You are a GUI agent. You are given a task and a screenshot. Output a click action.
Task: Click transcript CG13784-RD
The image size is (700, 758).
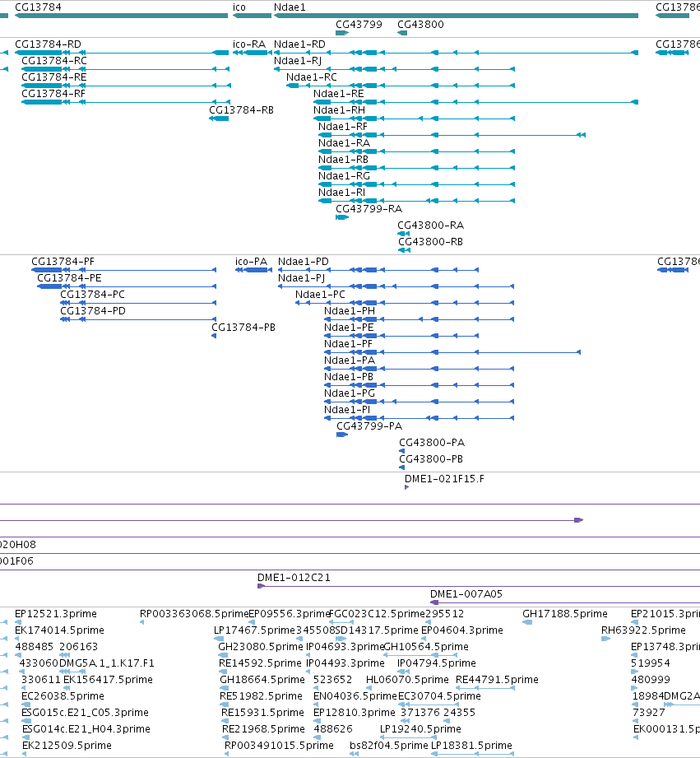[48, 44]
